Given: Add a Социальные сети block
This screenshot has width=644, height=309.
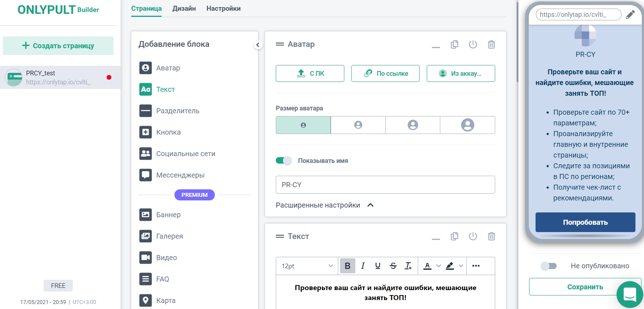Looking at the screenshot, I should click(177, 154).
